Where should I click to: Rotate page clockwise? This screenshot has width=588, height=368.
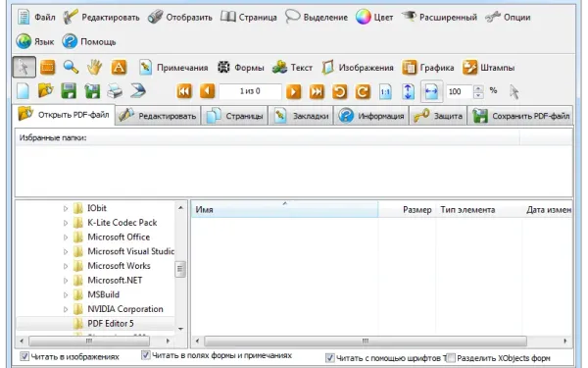pos(363,91)
